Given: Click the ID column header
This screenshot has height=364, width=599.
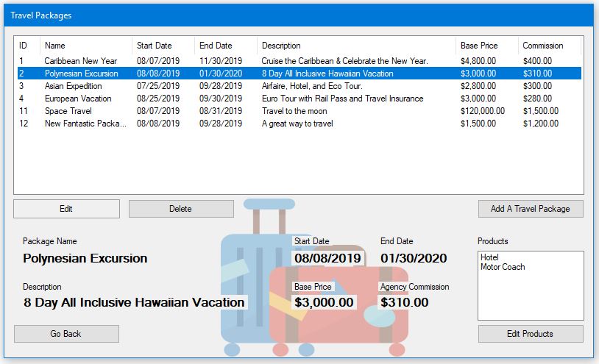Looking at the screenshot, I should point(27,46).
